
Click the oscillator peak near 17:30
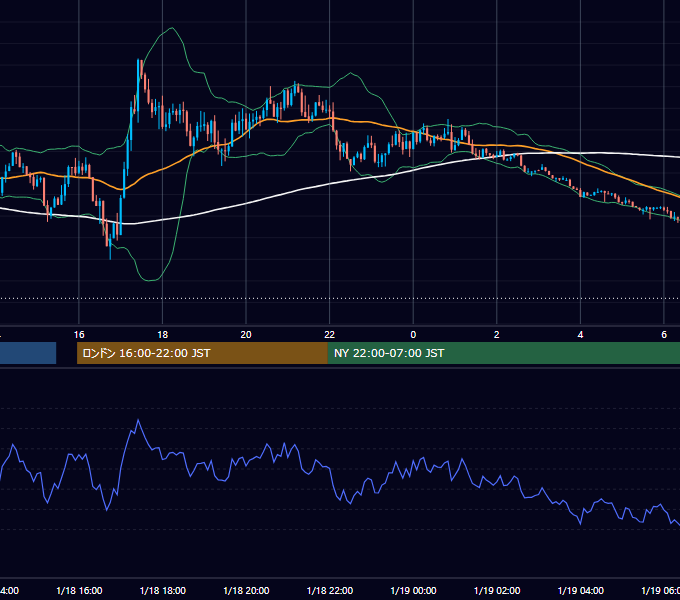(x=138, y=420)
